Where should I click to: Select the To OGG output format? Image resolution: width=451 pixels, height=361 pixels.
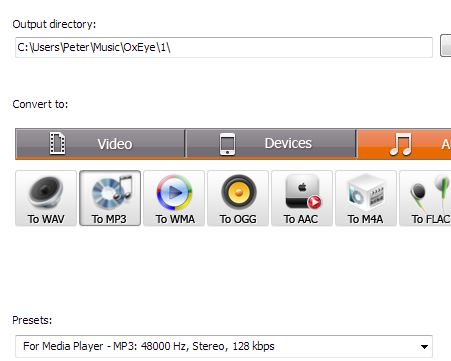click(x=238, y=198)
